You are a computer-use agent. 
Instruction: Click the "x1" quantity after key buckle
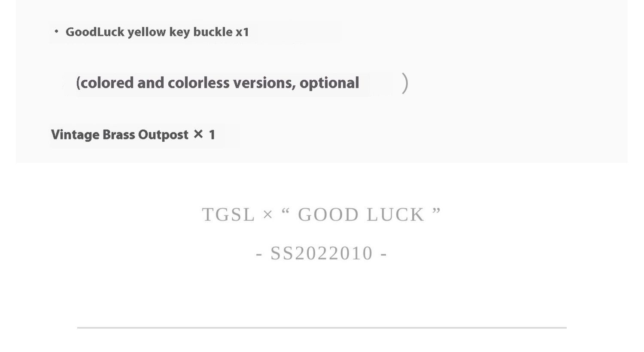coord(242,32)
